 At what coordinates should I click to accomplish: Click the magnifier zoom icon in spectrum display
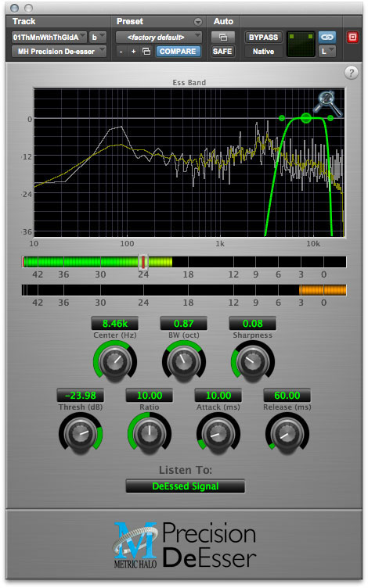pyautogui.click(x=328, y=102)
